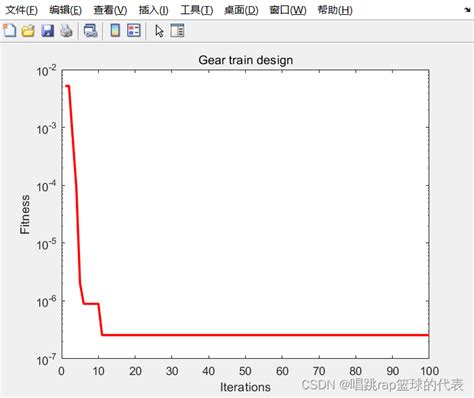
Task: Open the Property Inspector panel icon
Action: [x=177, y=31]
